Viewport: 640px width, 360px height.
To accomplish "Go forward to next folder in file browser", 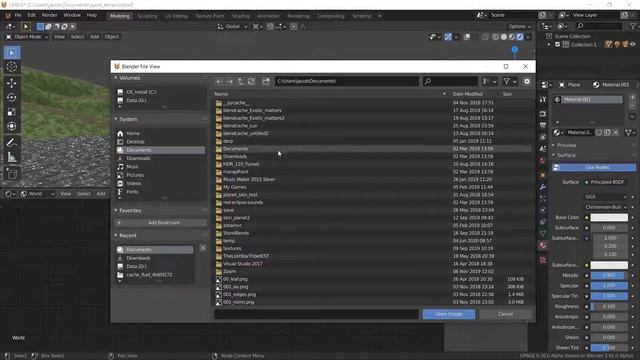I will click(x=230, y=81).
